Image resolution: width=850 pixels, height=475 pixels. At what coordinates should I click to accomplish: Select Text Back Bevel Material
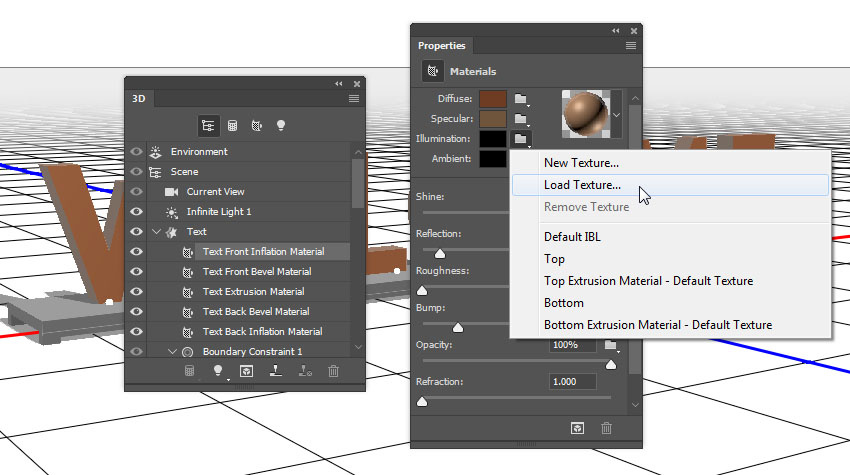[x=256, y=312]
